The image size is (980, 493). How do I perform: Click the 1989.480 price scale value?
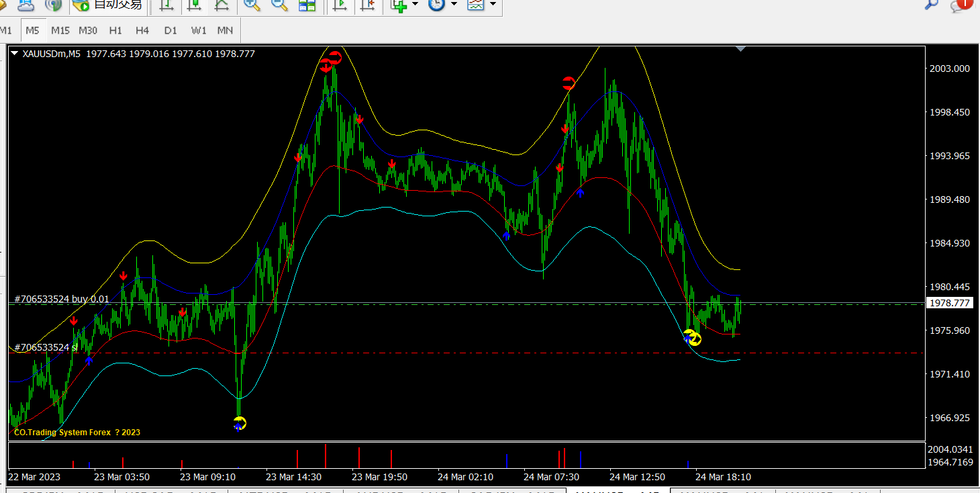pos(949,199)
